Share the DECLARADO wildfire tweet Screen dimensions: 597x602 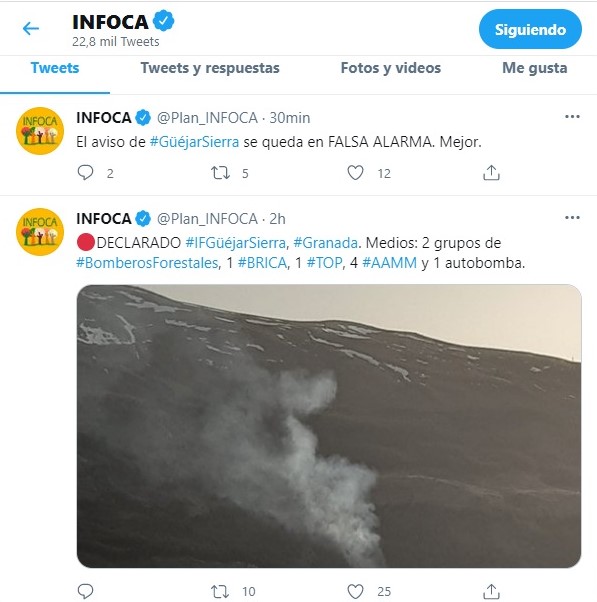tap(491, 591)
